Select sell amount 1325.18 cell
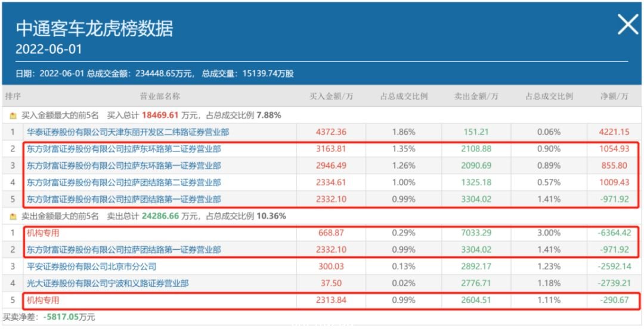 (476, 183)
